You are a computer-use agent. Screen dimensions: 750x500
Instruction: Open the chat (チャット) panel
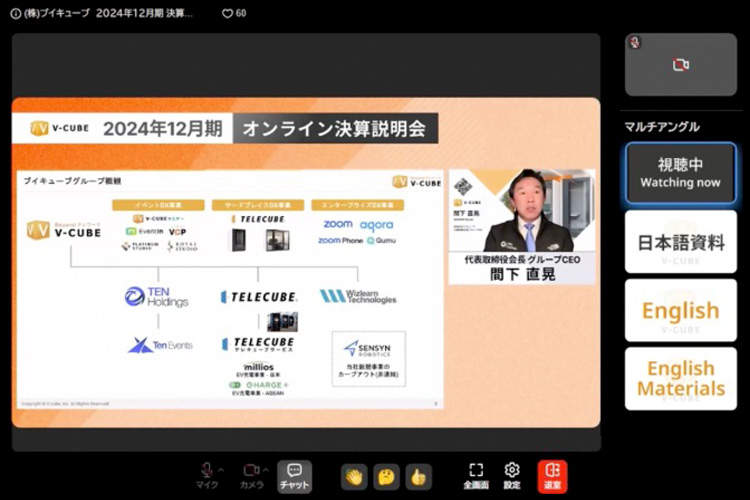(294, 477)
